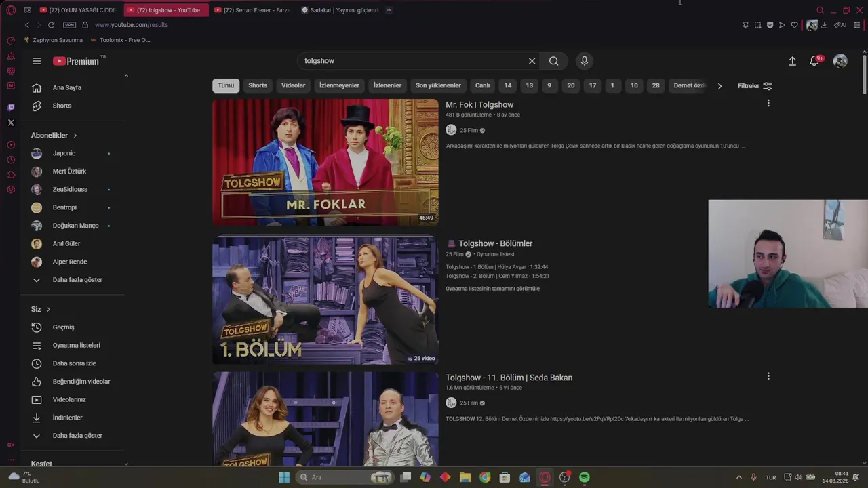Click Oynatma listesinin tamamını görüntüle
Viewport: 868px width, 488px height.
[492, 289]
